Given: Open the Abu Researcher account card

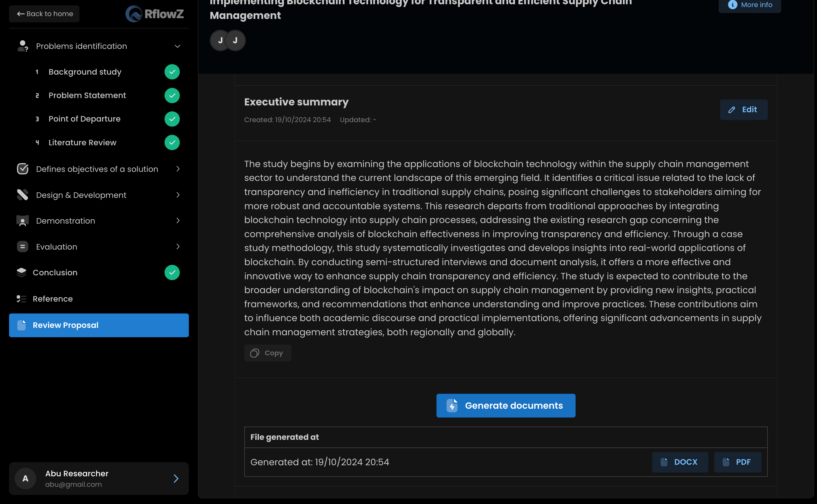Looking at the screenshot, I should pos(99,478).
